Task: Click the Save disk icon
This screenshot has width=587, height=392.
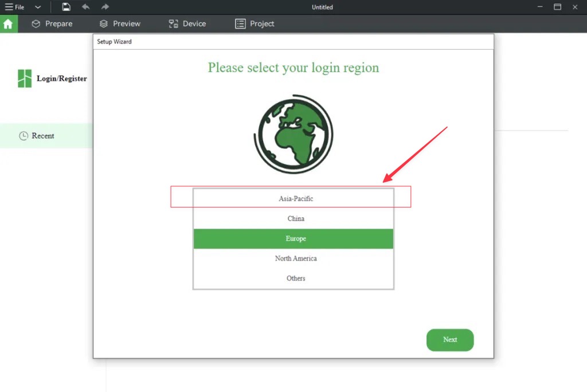Action: pyautogui.click(x=66, y=7)
